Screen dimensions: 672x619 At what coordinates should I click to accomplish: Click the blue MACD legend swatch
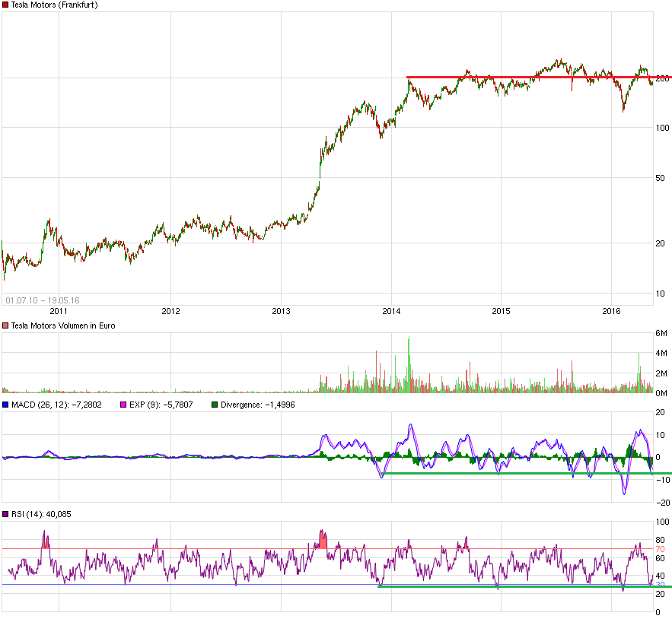pos(5,405)
